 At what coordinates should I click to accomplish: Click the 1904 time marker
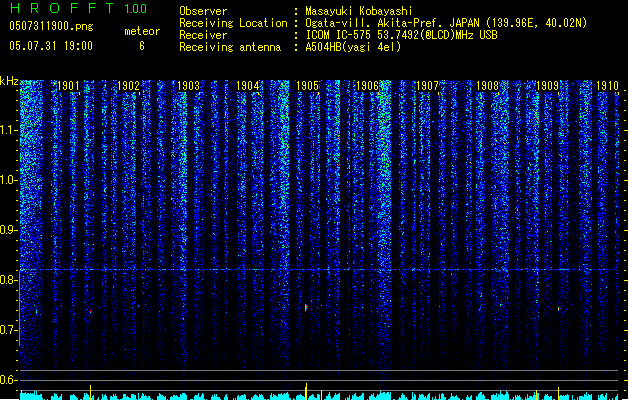coord(248,86)
